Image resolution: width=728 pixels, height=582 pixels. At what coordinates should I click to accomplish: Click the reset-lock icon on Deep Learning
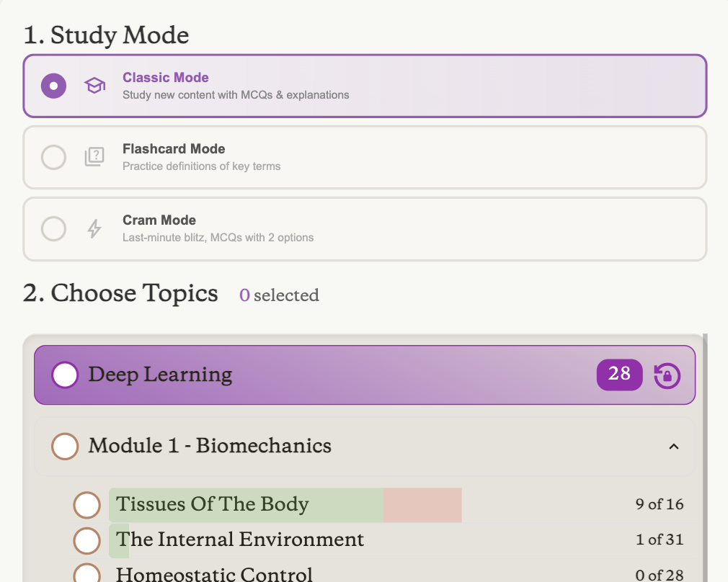(x=667, y=375)
